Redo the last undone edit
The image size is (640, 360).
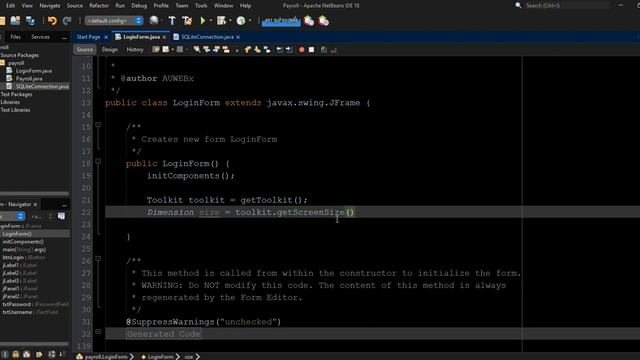(67, 21)
